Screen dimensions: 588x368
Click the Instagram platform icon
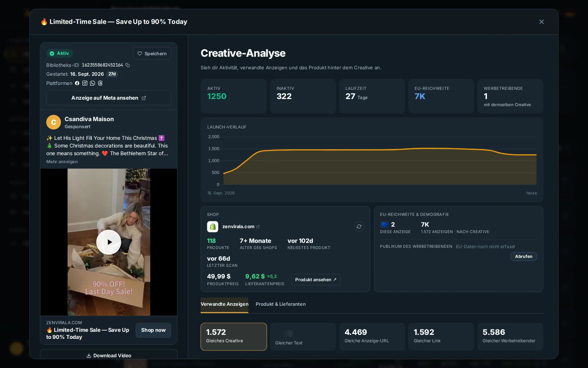point(85,83)
